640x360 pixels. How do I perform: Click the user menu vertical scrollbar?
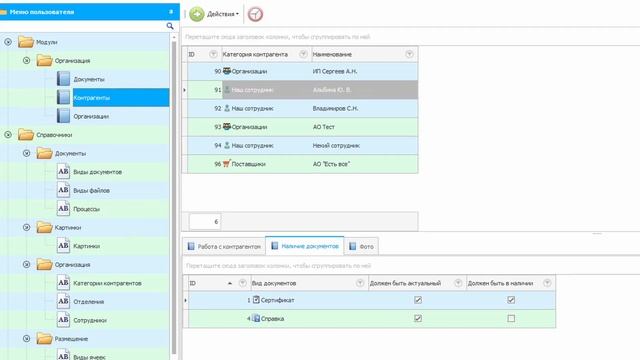pyautogui.click(x=174, y=198)
